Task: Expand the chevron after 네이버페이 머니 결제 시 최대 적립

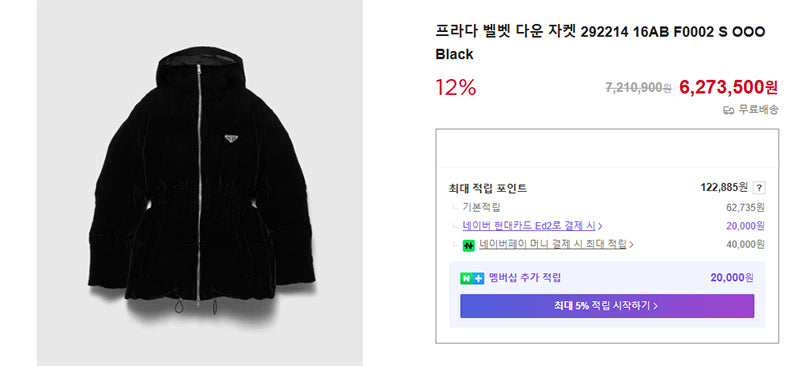Action: point(632,245)
